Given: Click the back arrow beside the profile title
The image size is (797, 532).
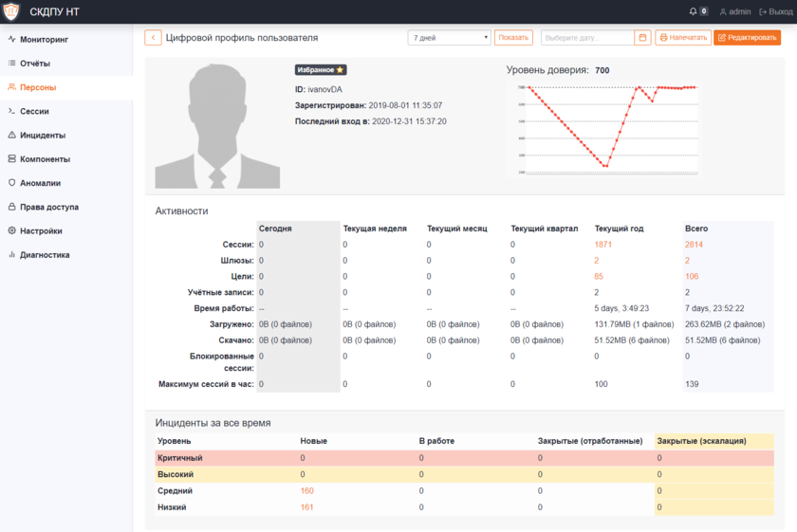Looking at the screenshot, I should point(153,38).
